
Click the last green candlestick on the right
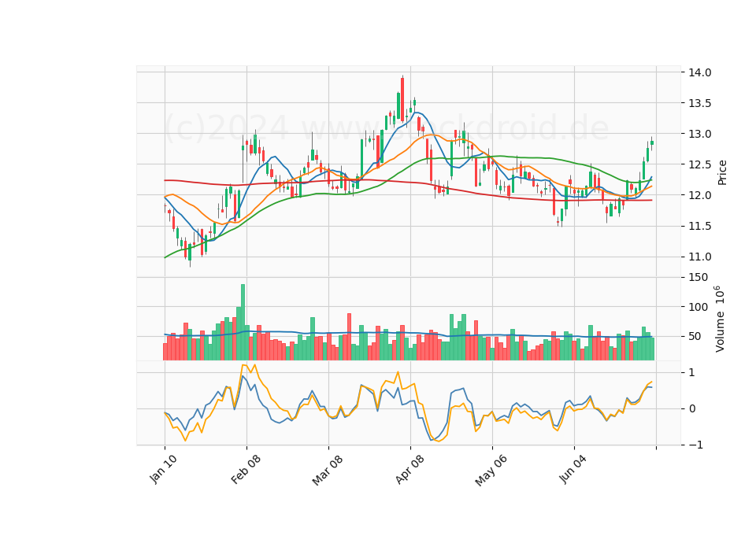point(652,142)
